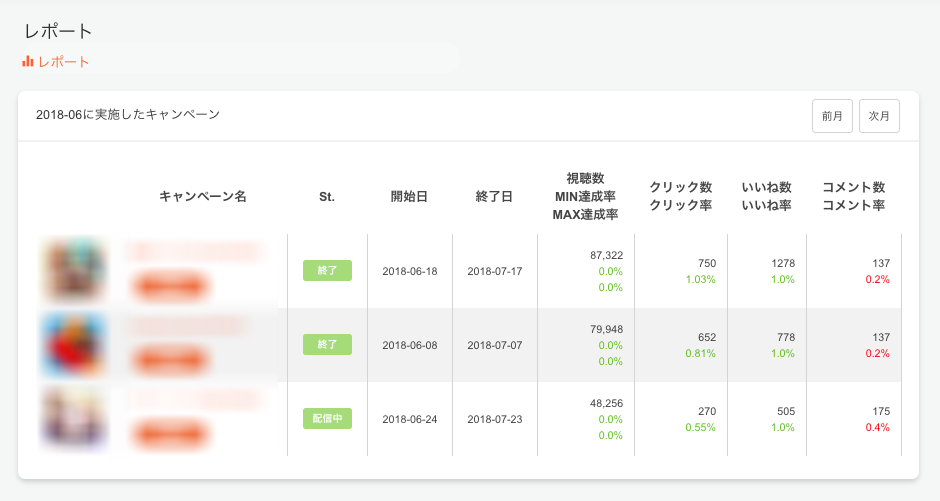Click the コメント数 column header
Viewport: 940px width, 501px height.
coord(853,188)
